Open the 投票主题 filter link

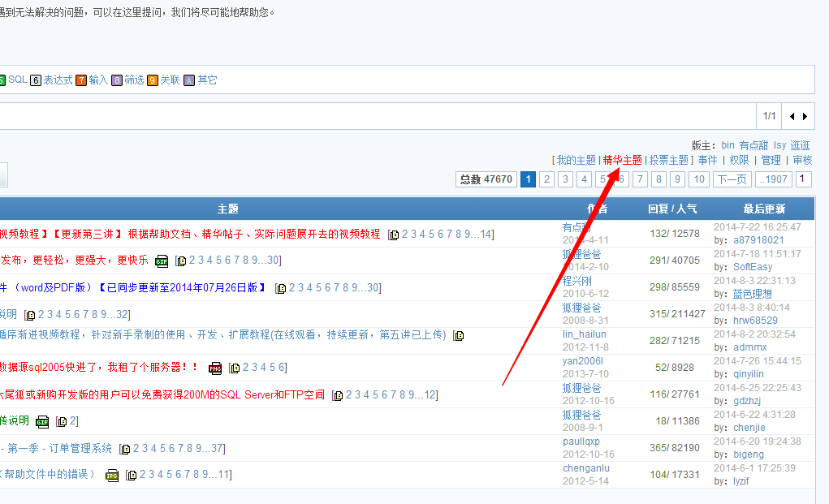coord(668,161)
